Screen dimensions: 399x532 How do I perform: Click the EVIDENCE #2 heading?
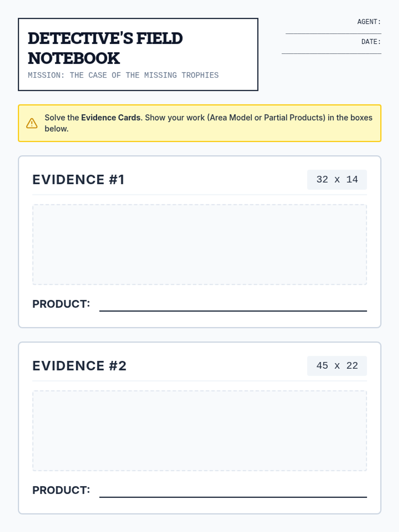click(79, 366)
